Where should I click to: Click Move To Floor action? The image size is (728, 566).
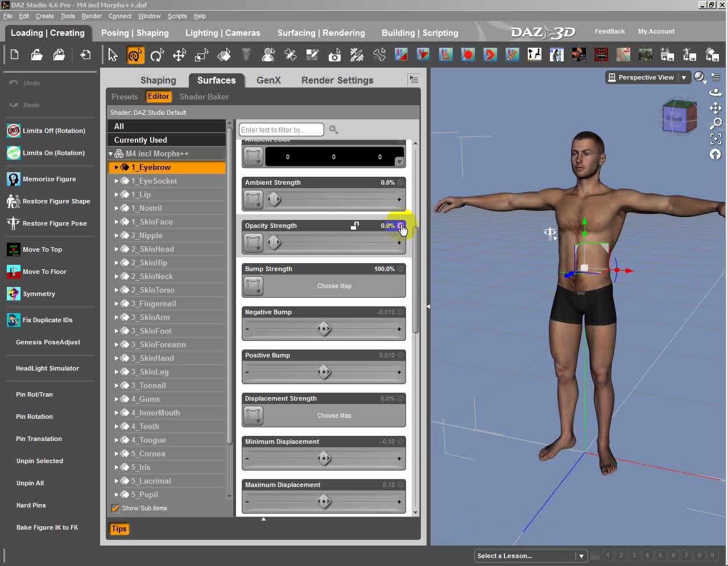(37, 272)
